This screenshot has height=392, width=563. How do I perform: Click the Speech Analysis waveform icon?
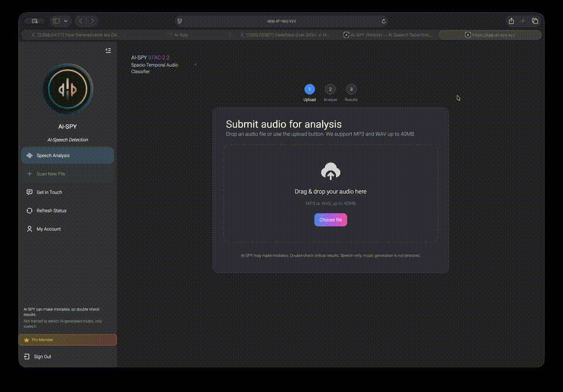[x=29, y=155]
